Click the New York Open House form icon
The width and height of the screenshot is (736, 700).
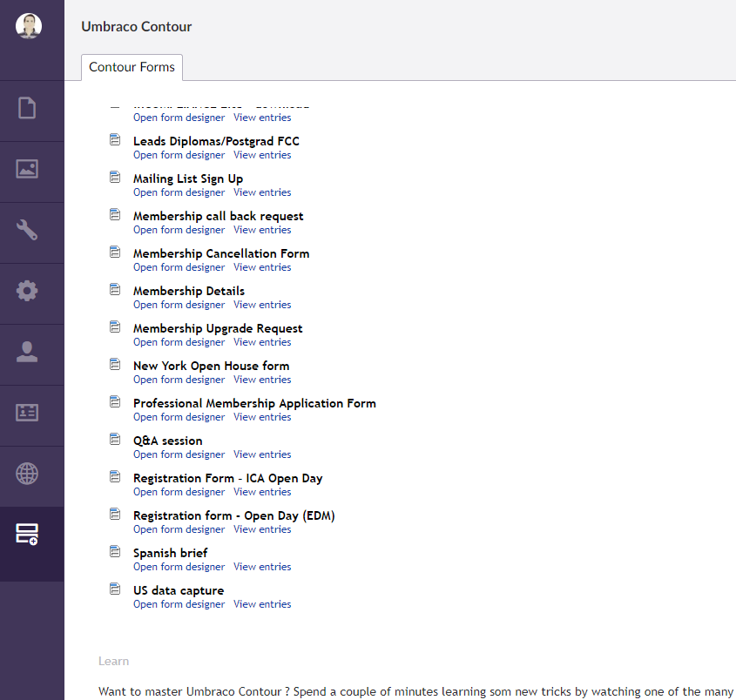coord(115,365)
